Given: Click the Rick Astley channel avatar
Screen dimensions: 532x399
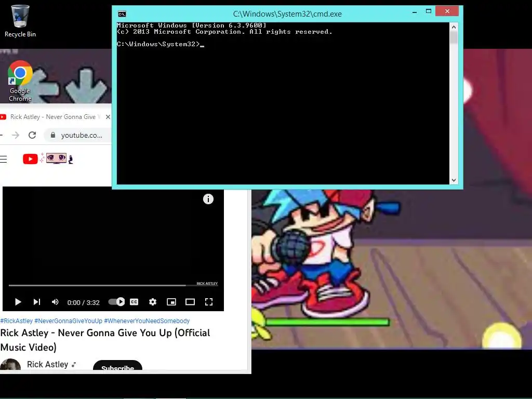Looking at the screenshot, I should [x=10, y=365].
